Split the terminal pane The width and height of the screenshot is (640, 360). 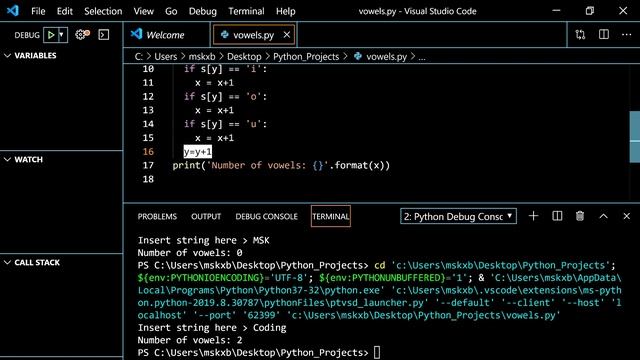pos(557,216)
